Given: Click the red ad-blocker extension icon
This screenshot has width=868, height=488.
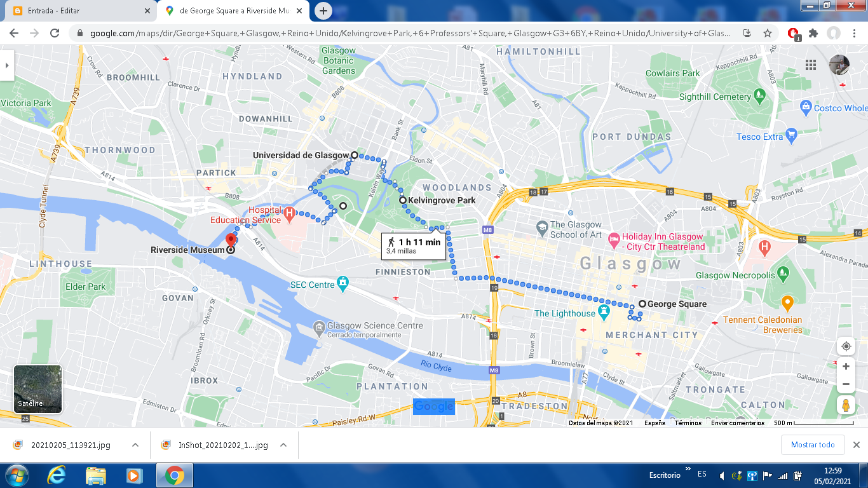Looking at the screenshot, I should pos(793,33).
